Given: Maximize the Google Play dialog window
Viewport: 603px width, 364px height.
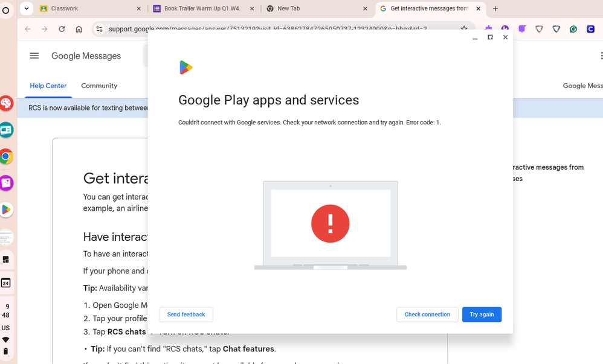Looking at the screenshot, I should 490,37.
